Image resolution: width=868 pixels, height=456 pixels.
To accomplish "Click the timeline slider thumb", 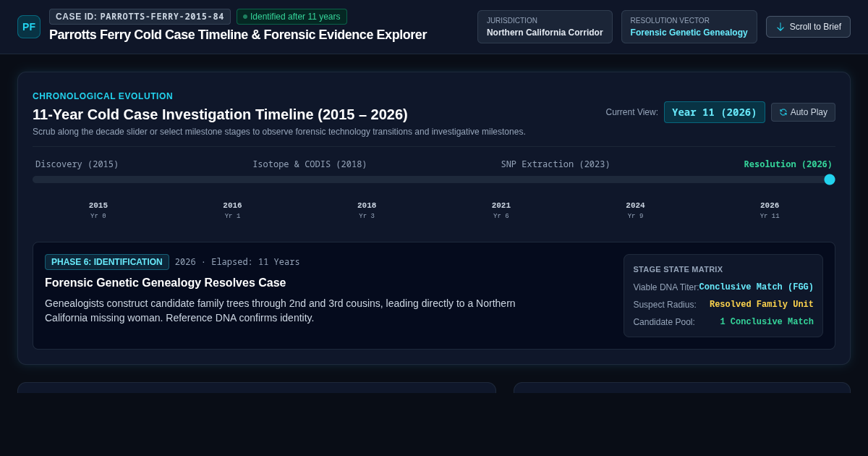I will 830,180.
